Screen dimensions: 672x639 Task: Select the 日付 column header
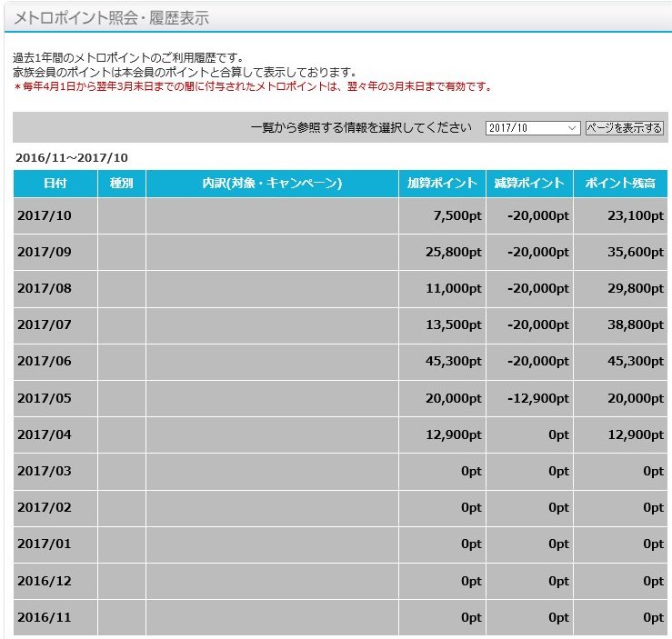click(55, 184)
